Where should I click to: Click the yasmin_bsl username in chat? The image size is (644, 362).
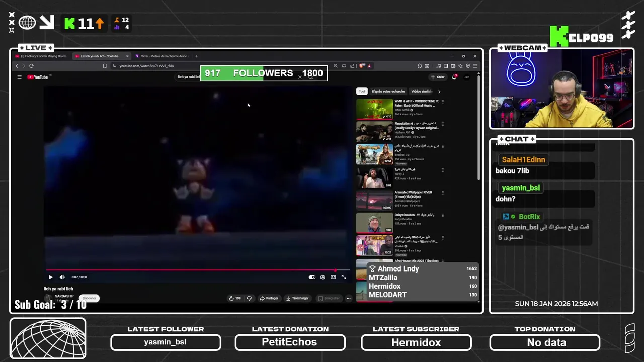pyautogui.click(x=521, y=188)
